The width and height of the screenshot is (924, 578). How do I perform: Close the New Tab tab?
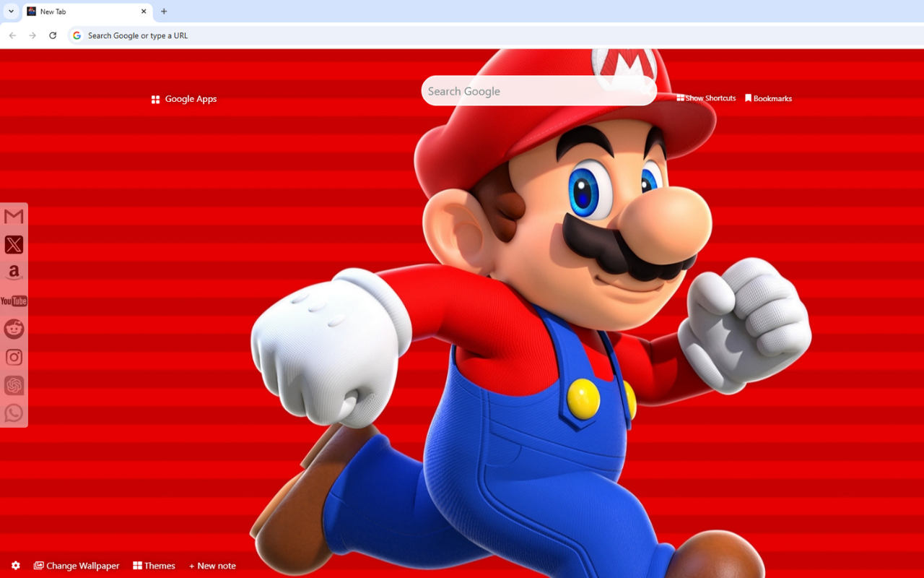point(144,12)
